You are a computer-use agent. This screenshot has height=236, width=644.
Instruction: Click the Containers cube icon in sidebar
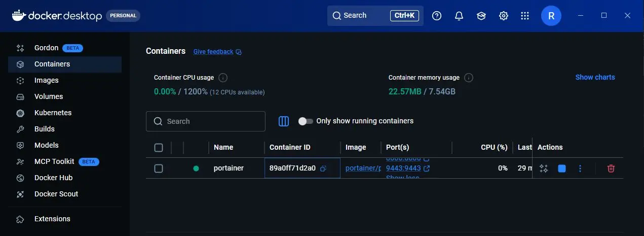(20, 64)
